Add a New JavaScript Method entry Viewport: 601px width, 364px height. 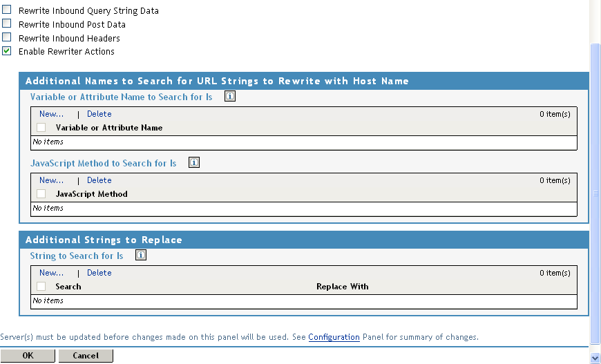click(x=51, y=180)
